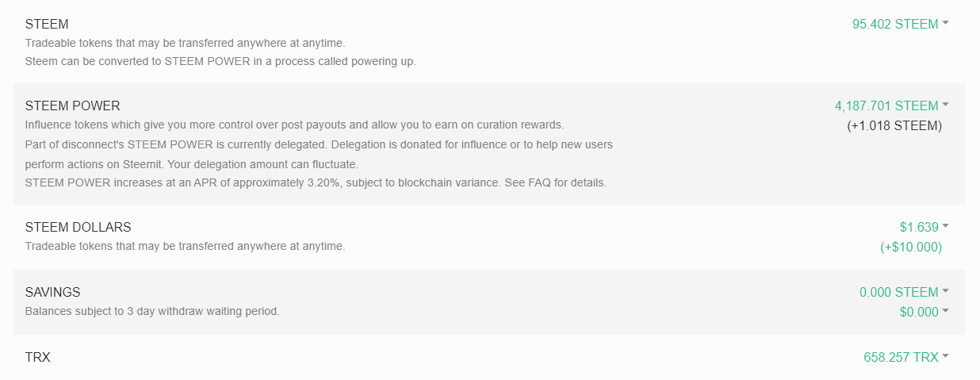Click the (+$10.000) pending Steem Dollars amount

[911, 247]
